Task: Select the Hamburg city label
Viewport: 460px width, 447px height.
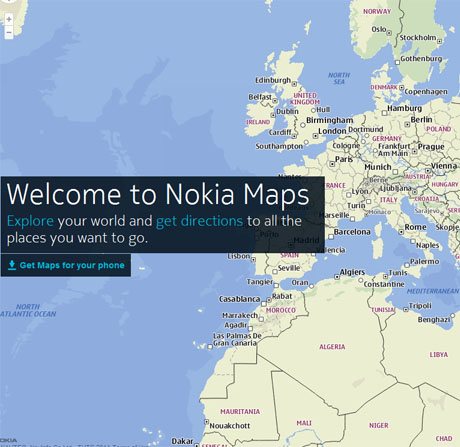Action: (404, 108)
